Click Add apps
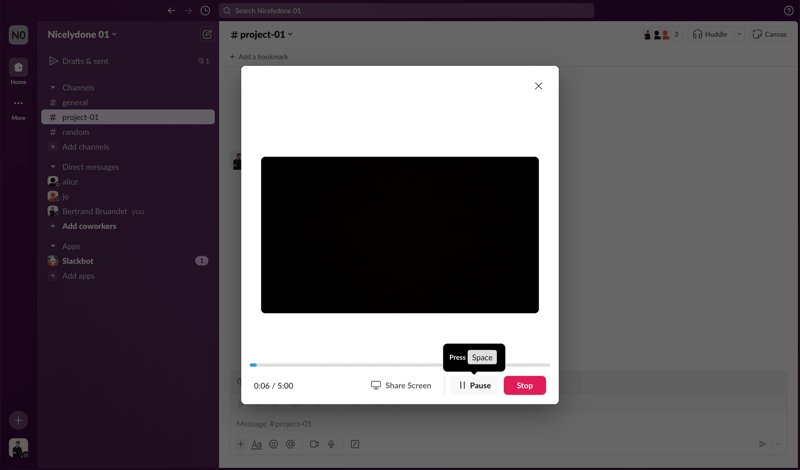The height and width of the screenshot is (470, 800). coord(128,276)
